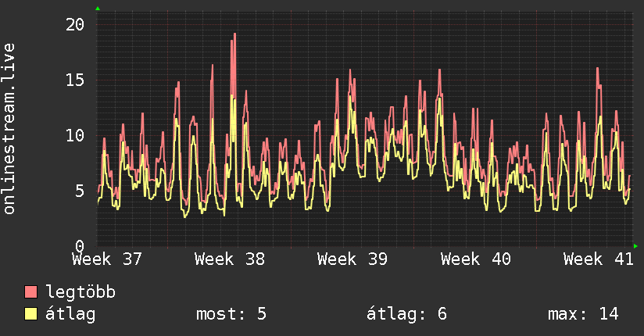Click the y-axis value 20
The image size is (644, 336).
tap(75, 25)
